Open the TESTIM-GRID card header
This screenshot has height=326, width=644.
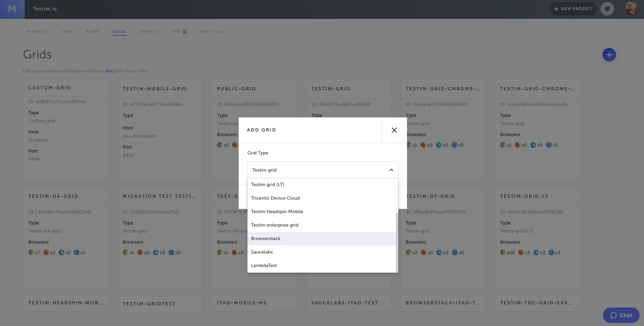[349, 89]
